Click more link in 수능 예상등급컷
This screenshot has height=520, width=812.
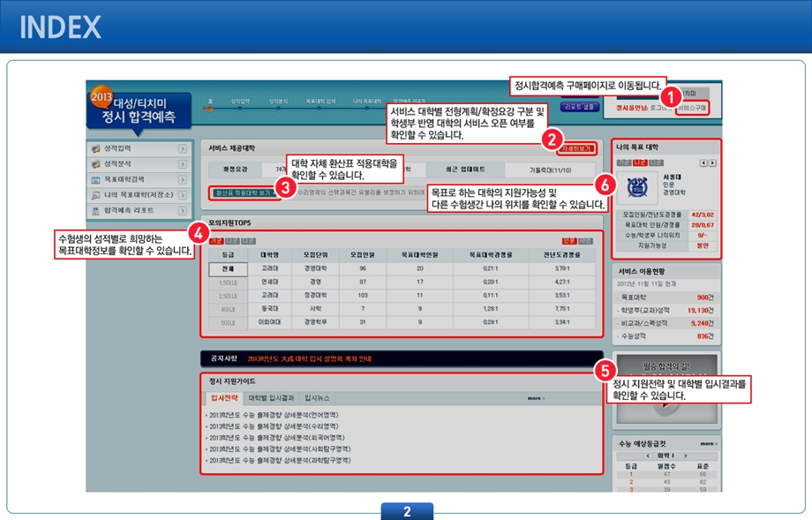[709, 444]
